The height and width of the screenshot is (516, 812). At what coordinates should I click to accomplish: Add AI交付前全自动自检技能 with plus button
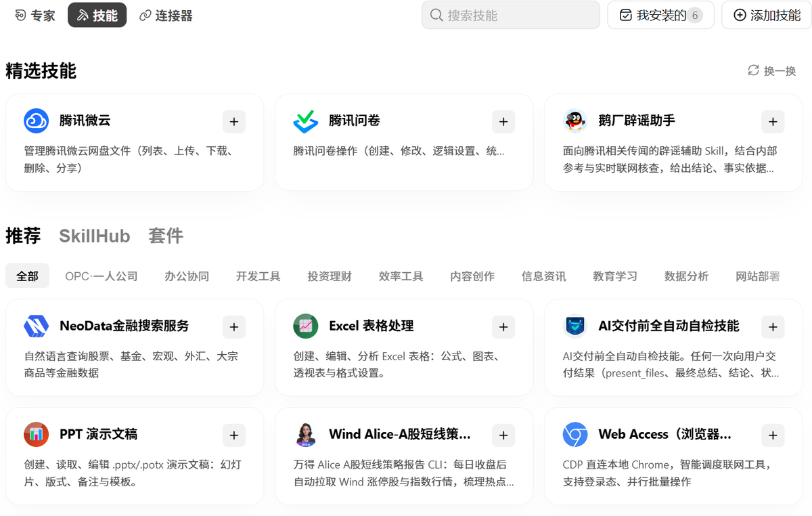tap(773, 327)
